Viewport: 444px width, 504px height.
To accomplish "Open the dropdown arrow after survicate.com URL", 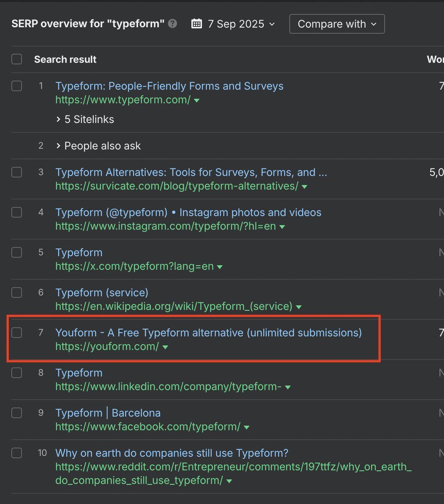I will (x=304, y=186).
